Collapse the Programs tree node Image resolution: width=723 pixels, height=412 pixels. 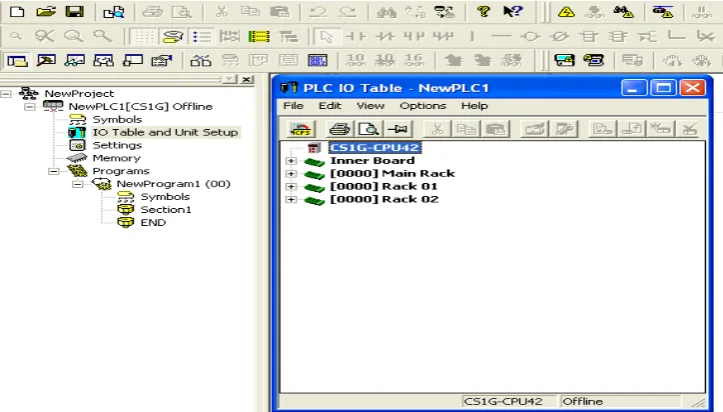click(x=54, y=171)
